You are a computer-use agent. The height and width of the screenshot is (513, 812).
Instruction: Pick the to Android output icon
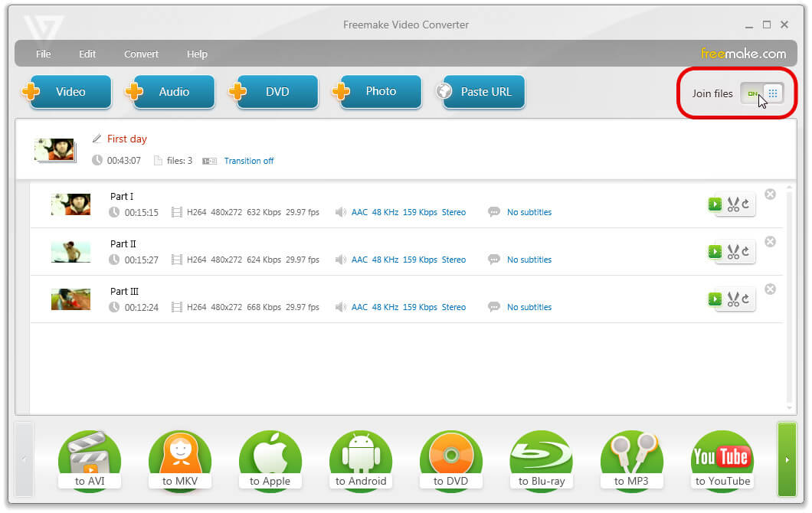click(x=360, y=461)
